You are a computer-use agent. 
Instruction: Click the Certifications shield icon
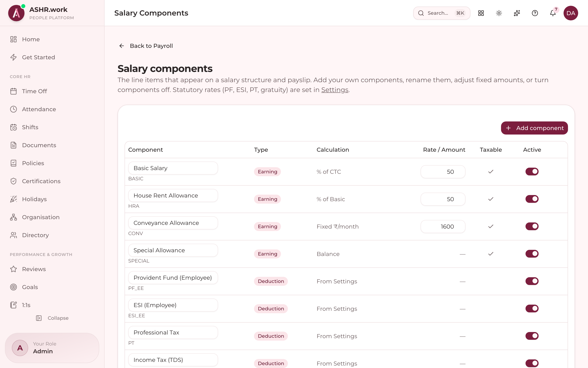coord(13,181)
